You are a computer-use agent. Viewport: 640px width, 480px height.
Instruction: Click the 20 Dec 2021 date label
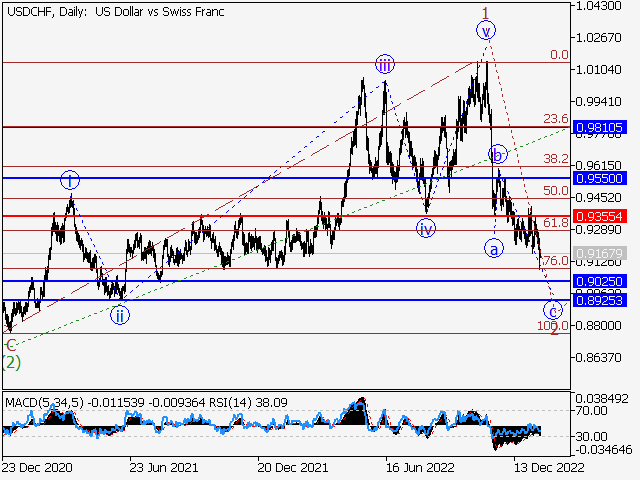[293, 467]
